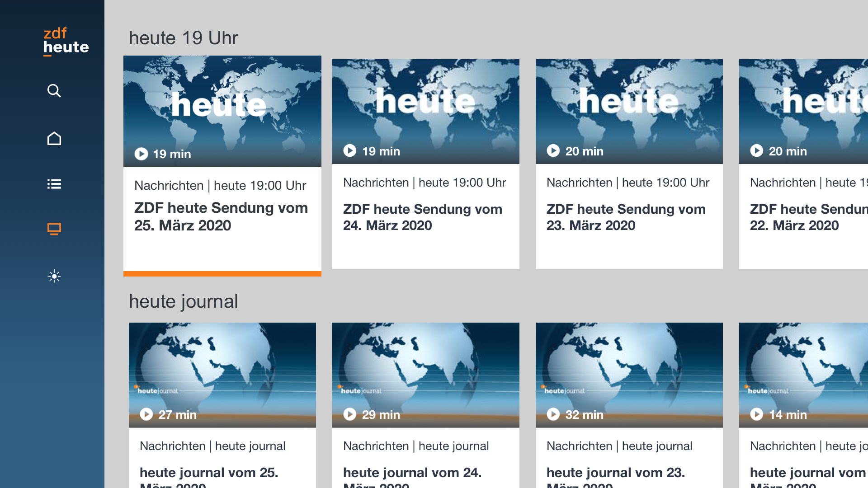Click the heute journal section heading
Screen dimensions: 868x488
183,301
